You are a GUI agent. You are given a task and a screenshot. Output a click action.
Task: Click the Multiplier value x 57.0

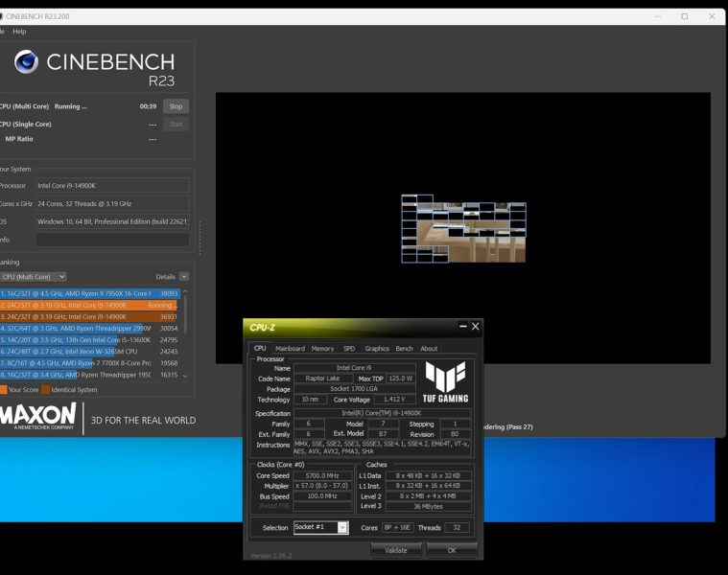pos(322,486)
